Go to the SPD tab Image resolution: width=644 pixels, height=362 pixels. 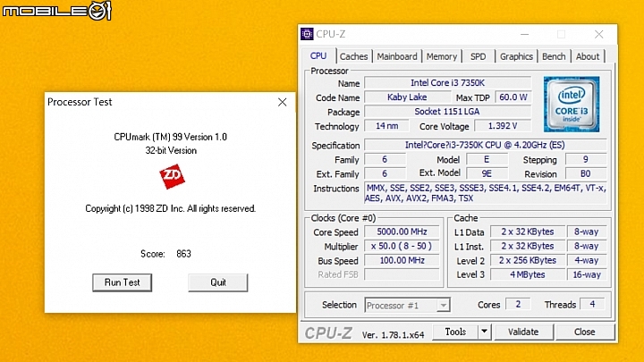point(478,56)
